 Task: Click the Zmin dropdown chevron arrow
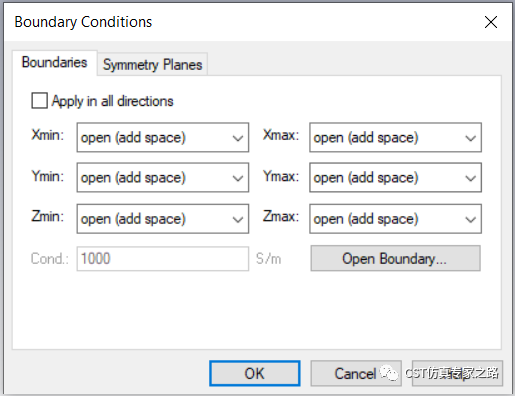point(238,219)
